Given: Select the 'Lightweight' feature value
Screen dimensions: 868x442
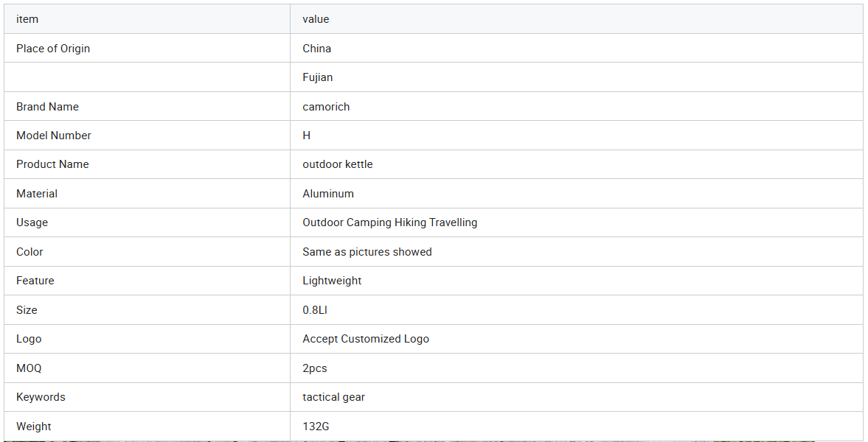Looking at the screenshot, I should tap(332, 281).
